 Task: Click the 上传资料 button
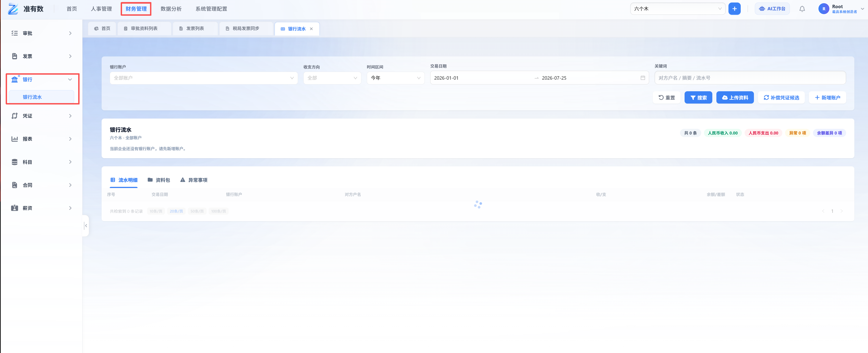pos(735,98)
